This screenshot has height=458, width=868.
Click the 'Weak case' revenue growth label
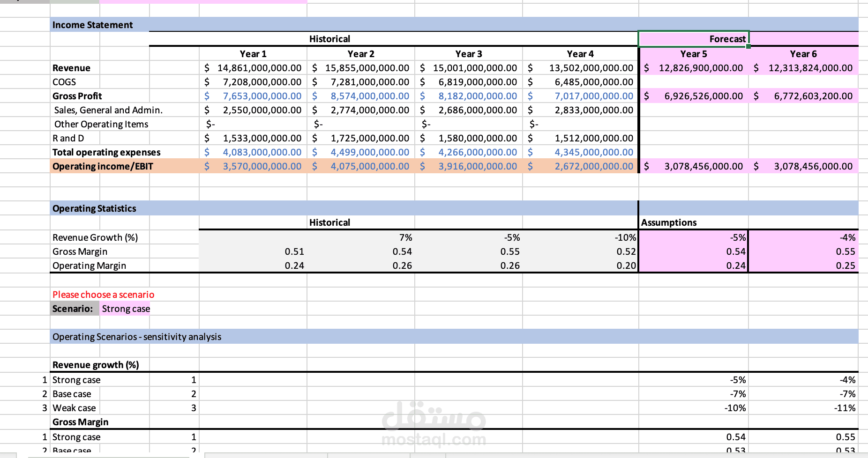click(x=74, y=408)
